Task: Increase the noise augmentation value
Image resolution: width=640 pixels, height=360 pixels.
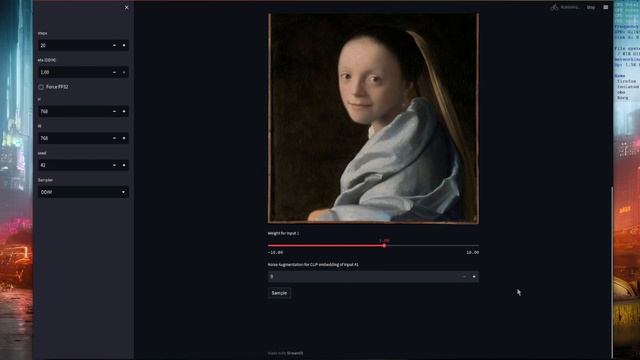Action: coord(474,277)
